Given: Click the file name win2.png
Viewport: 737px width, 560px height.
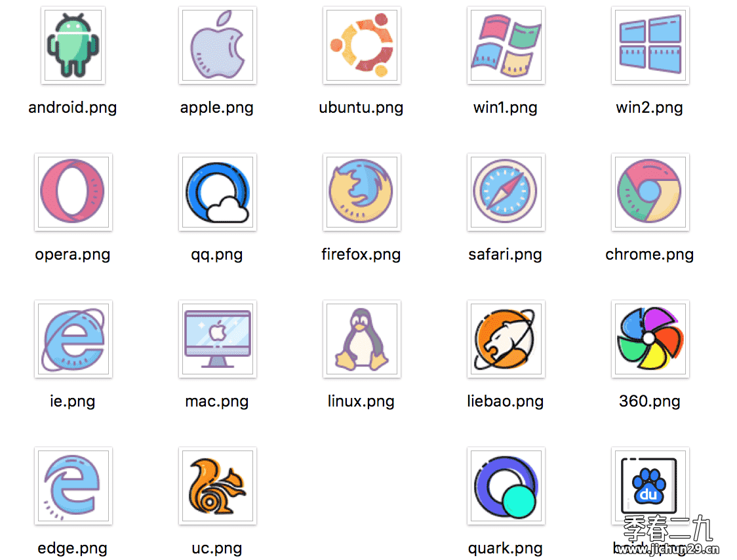Looking at the screenshot, I should click(650, 108).
